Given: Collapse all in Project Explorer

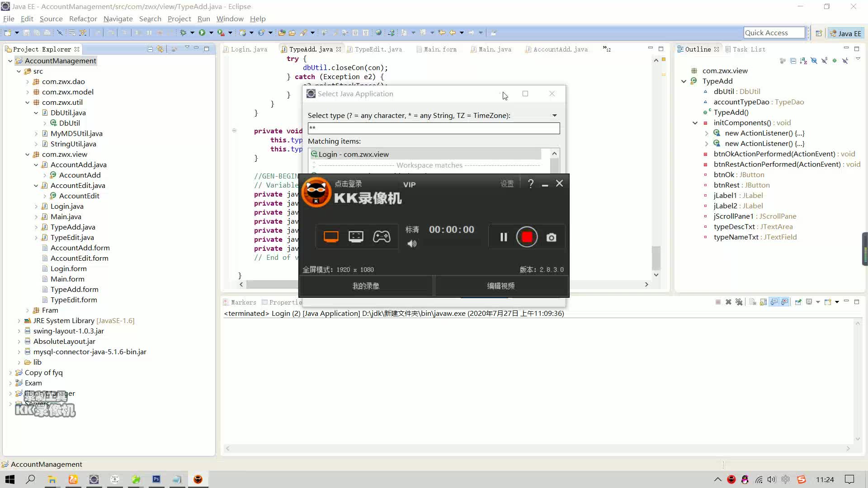Looking at the screenshot, I should point(150,49).
